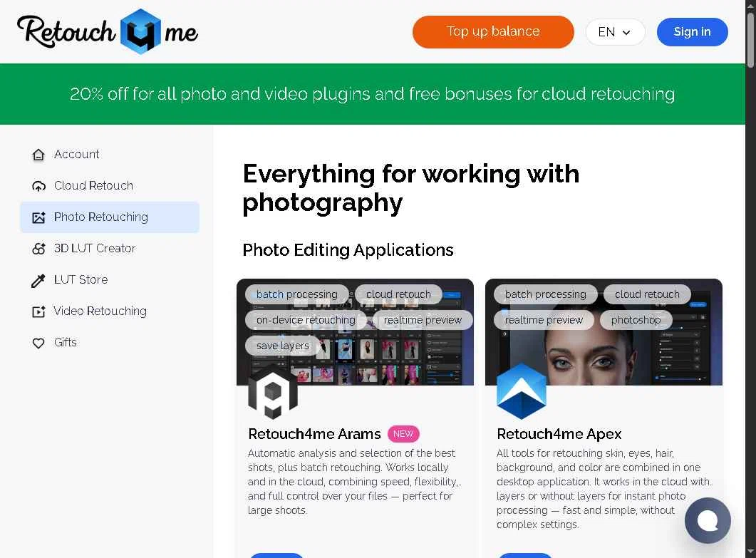This screenshot has height=558, width=756.
Task: Open Video Retouching section
Action: (110, 311)
